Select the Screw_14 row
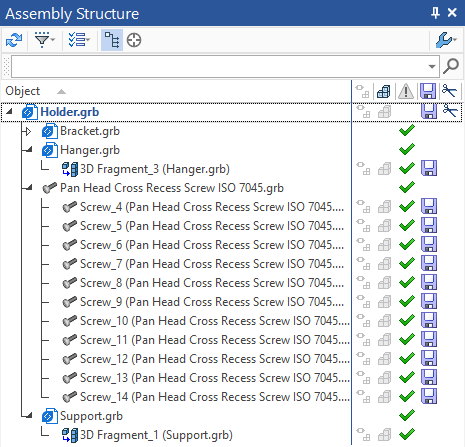The height and width of the screenshot is (447, 465). click(215, 397)
